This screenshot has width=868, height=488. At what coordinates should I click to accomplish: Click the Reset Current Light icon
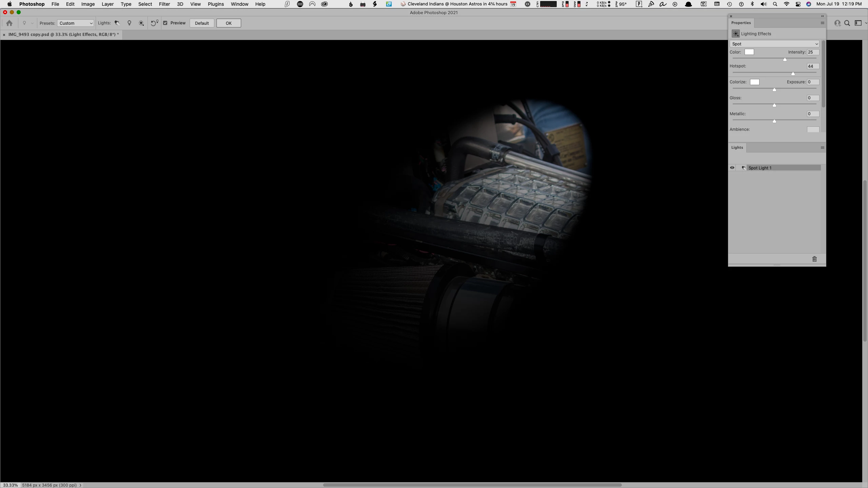(154, 23)
